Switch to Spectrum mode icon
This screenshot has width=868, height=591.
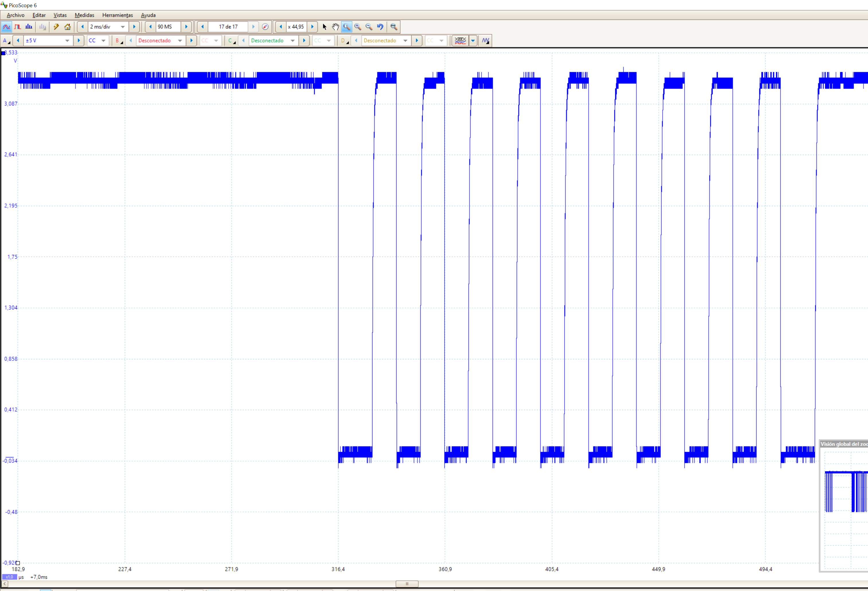[x=29, y=27]
